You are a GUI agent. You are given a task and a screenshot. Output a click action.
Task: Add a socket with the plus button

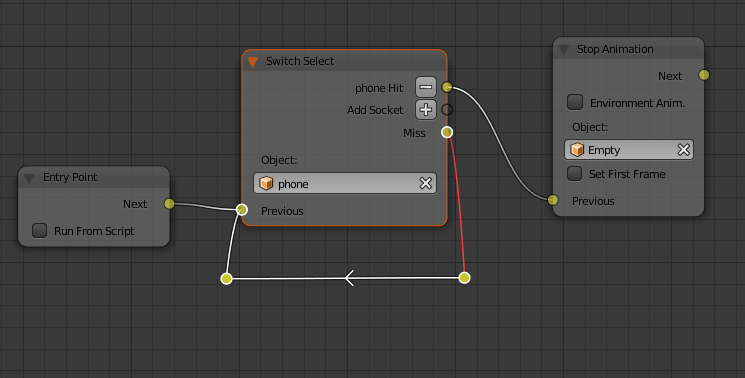[x=425, y=110]
